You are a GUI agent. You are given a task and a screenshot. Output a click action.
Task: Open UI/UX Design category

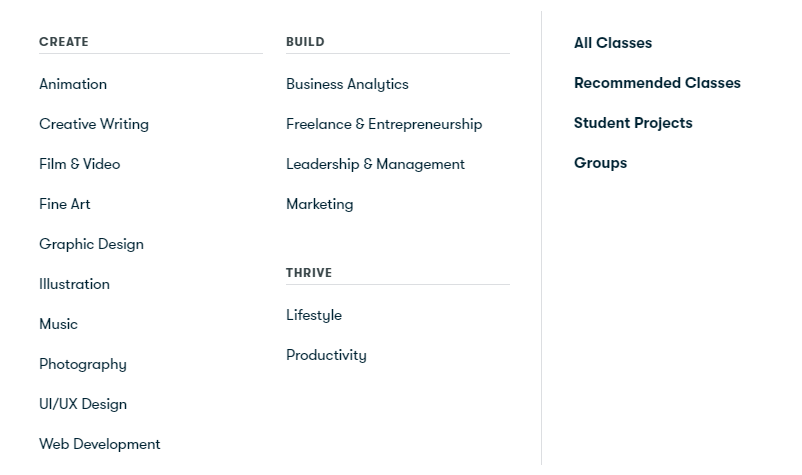coord(83,404)
